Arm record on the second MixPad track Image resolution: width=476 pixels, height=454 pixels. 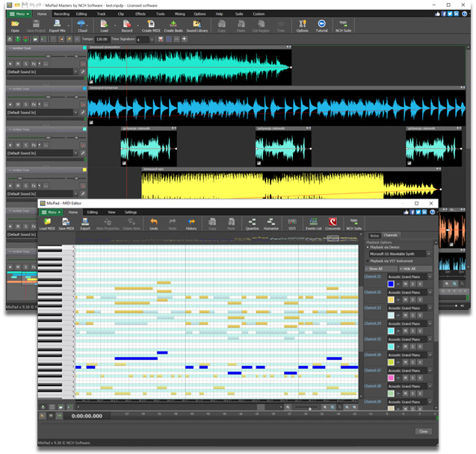click(x=10, y=105)
